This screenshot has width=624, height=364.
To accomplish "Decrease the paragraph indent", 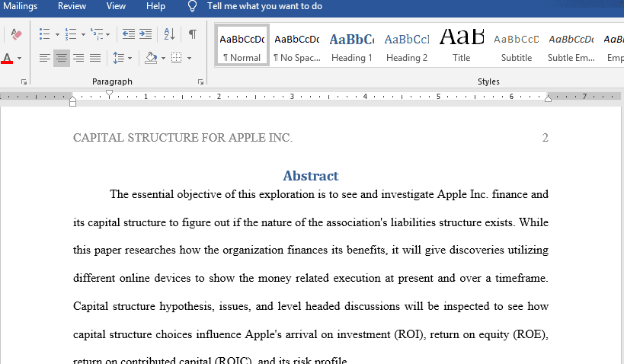I will tap(128, 34).
